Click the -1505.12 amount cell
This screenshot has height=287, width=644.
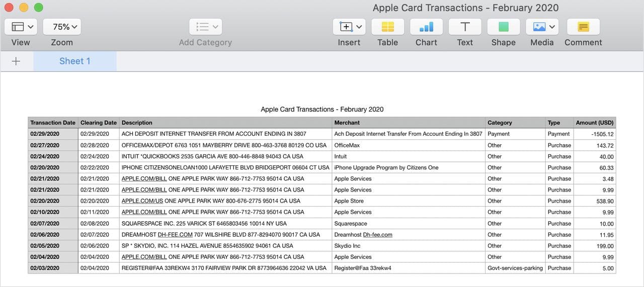[595, 134]
